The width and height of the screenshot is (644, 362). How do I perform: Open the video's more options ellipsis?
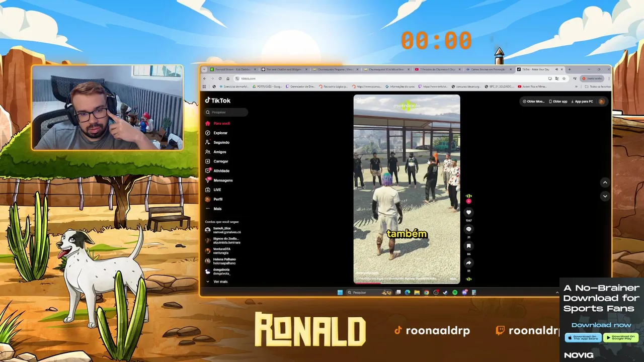pyautogui.click(x=454, y=100)
